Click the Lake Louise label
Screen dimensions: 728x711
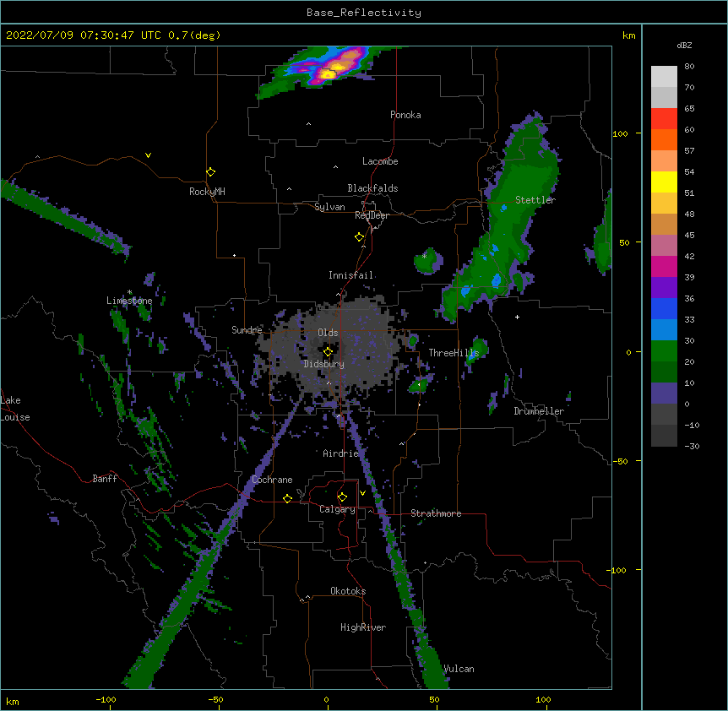click(x=14, y=409)
